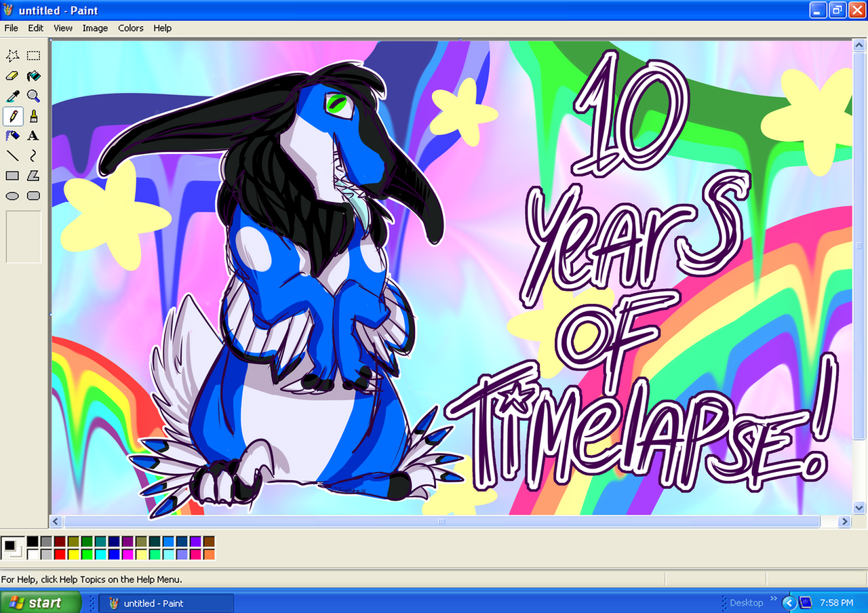This screenshot has width=868, height=613.
Task: Choose the bright lime green swatch
Action: point(87,555)
